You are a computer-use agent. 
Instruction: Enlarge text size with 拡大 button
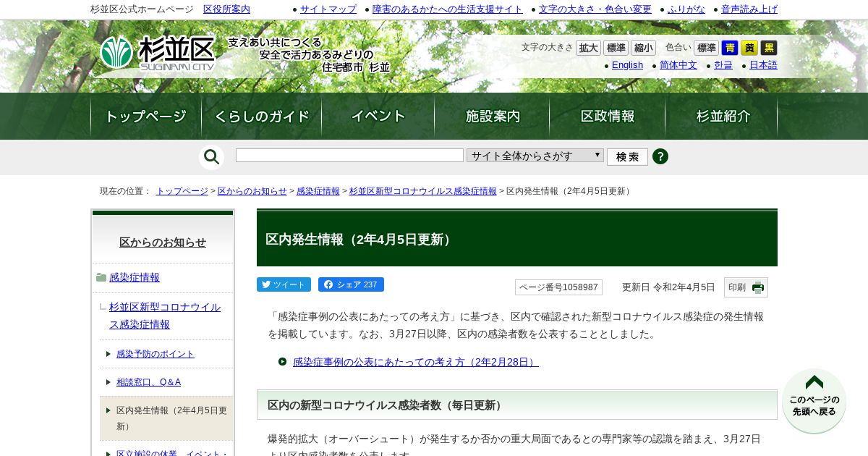pos(589,48)
